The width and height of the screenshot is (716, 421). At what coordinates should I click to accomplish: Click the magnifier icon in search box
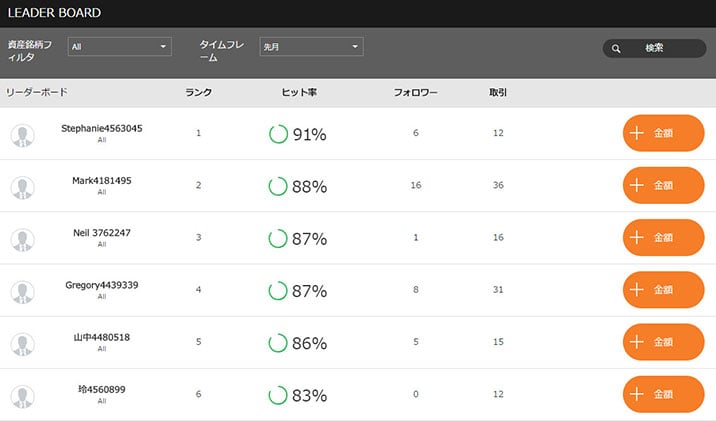pos(616,48)
